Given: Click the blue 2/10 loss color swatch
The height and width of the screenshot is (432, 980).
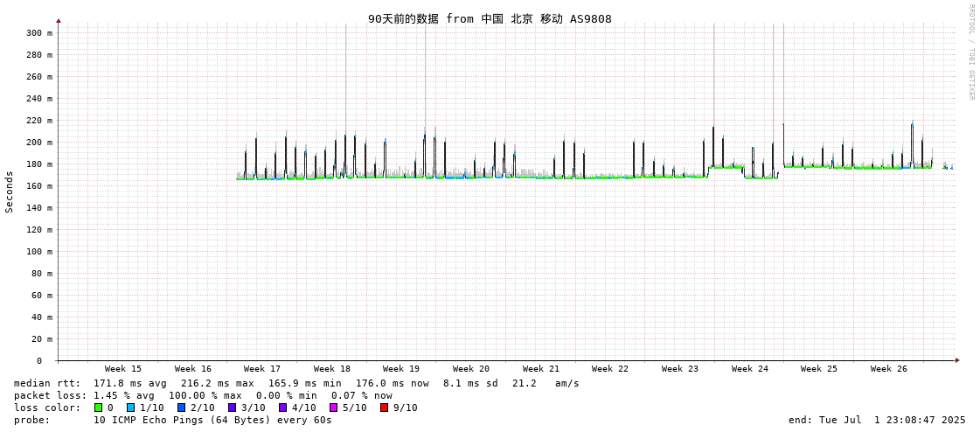Looking at the screenshot, I should click(181, 408).
